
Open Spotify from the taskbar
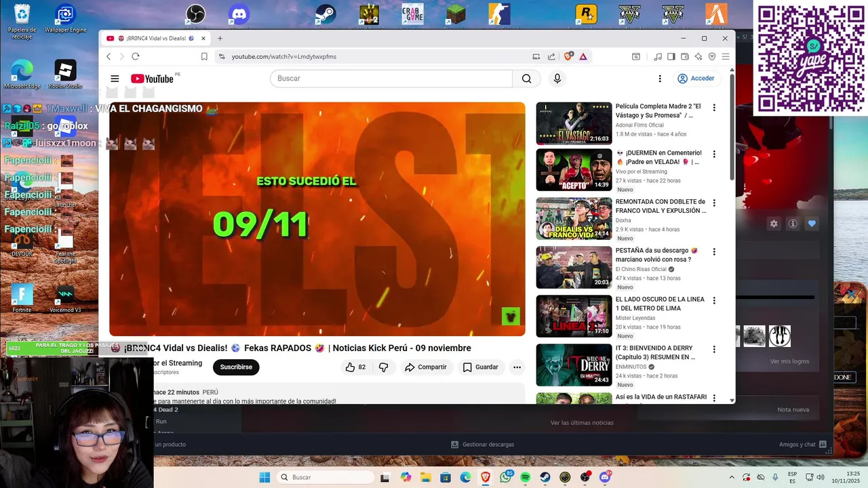click(526, 477)
